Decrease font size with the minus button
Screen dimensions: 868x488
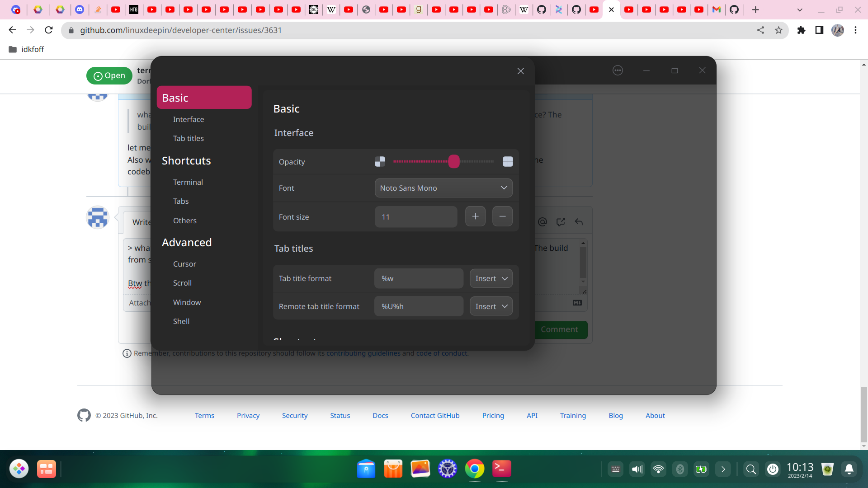click(x=502, y=216)
